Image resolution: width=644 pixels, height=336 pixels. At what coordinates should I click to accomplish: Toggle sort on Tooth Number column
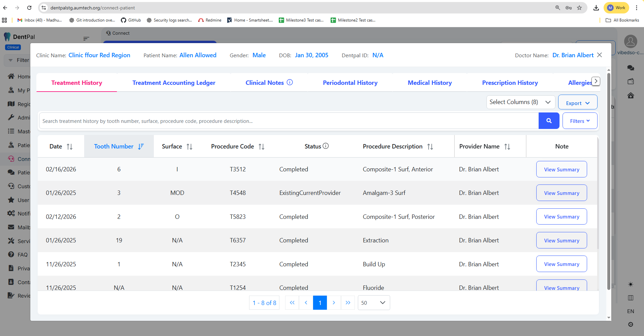tap(141, 146)
